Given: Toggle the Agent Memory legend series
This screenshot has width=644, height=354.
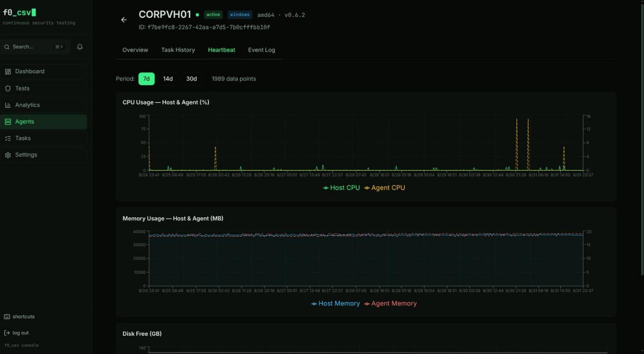Looking at the screenshot, I should point(390,303).
